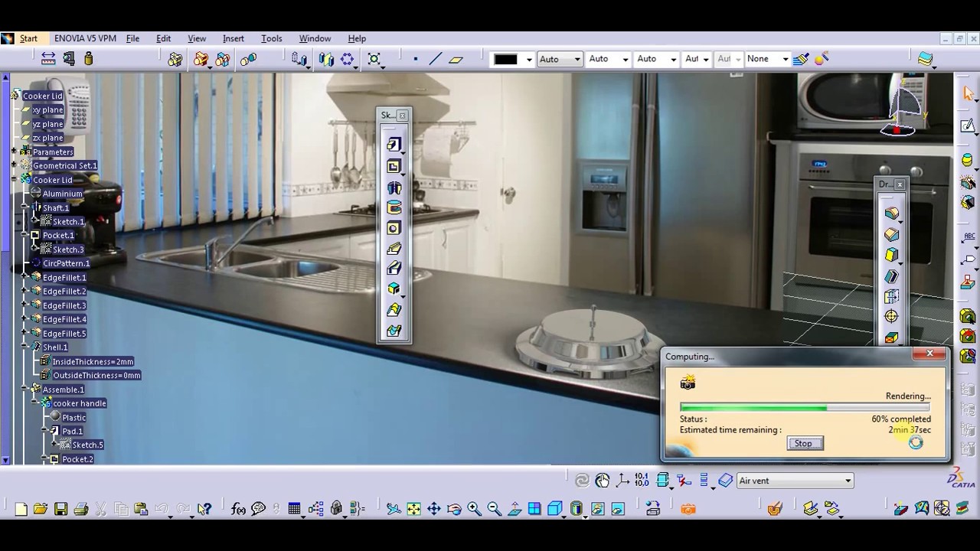Screen dimensions: 980x551
Task: Open the Start menu
Action: (28, 38)
